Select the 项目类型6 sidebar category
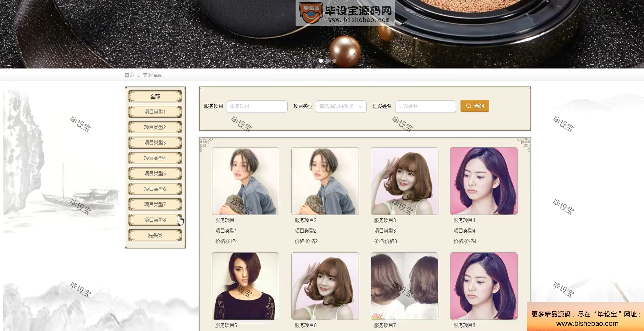 tap(155, 189)
